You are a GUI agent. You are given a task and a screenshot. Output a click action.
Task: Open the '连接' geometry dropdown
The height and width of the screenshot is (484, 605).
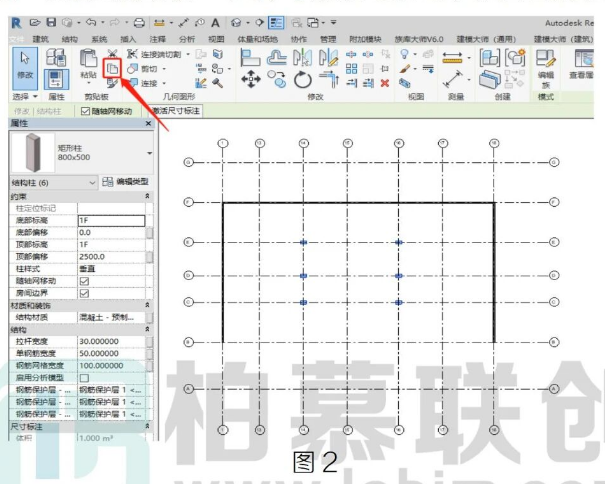tap(164, 83)
